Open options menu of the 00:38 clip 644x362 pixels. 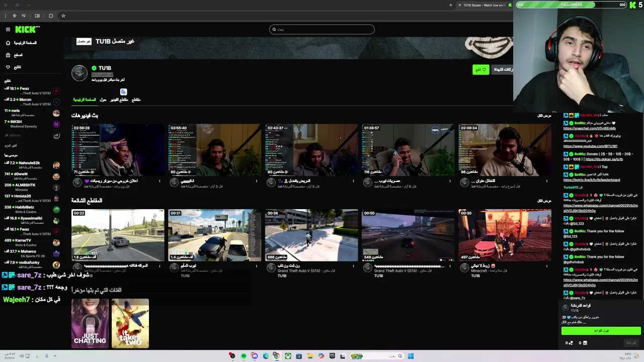(353, 266)
